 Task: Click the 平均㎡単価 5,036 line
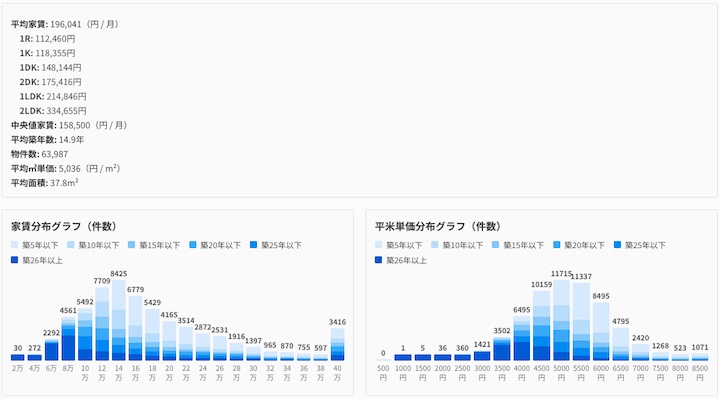click(66, 169)
